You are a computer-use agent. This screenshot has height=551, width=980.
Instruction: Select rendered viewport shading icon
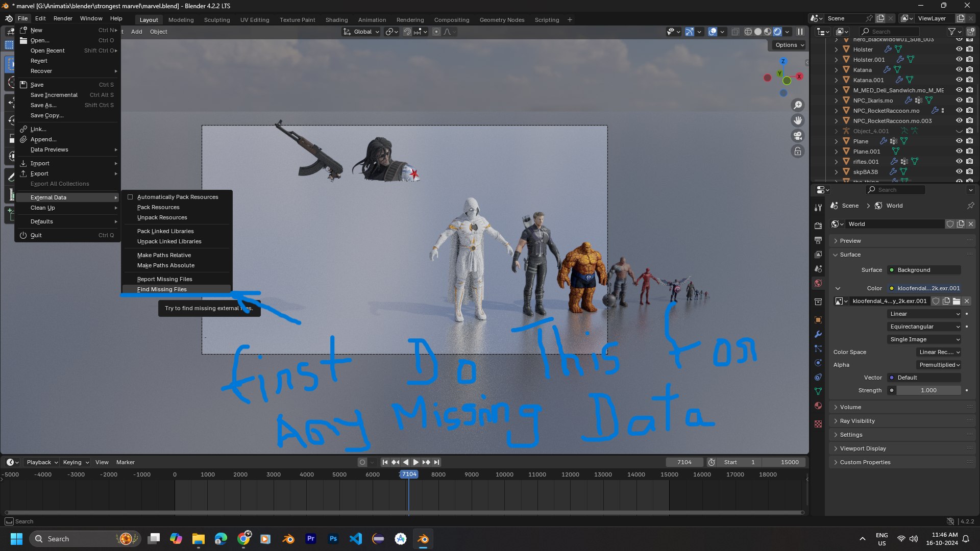777,32
